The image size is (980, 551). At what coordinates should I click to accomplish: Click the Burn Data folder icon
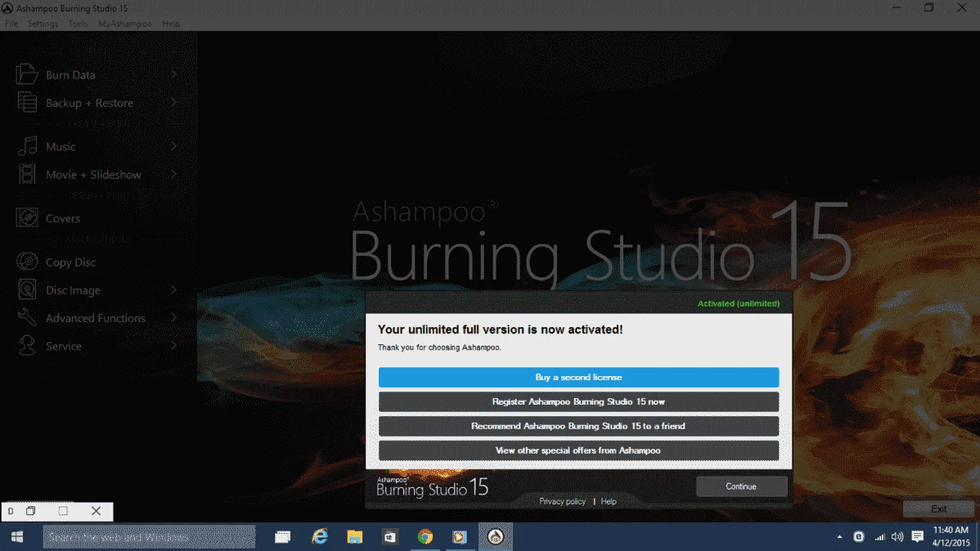pos(26,74)
